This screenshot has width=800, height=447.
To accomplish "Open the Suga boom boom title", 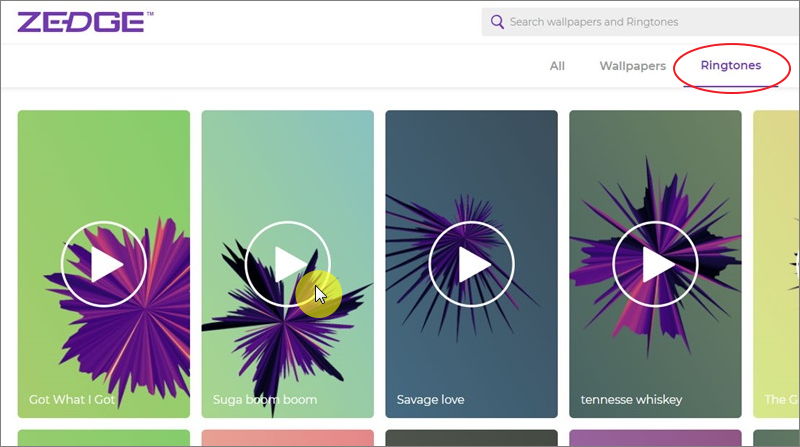I will coord(265,400).
